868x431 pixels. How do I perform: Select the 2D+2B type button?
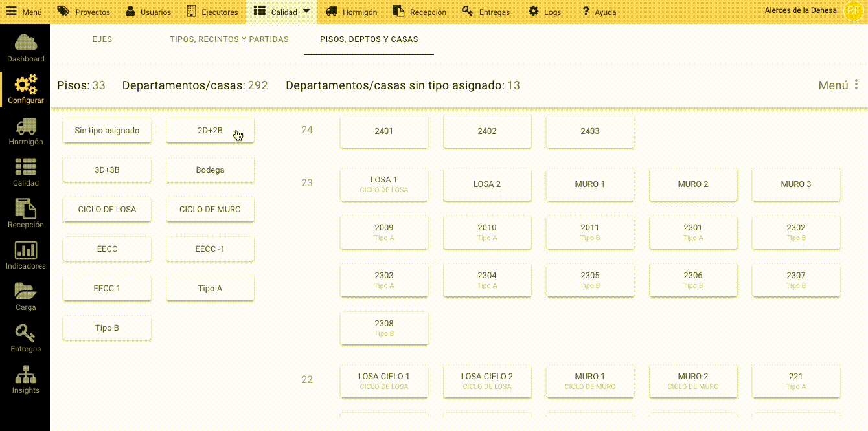pos(210,131)
